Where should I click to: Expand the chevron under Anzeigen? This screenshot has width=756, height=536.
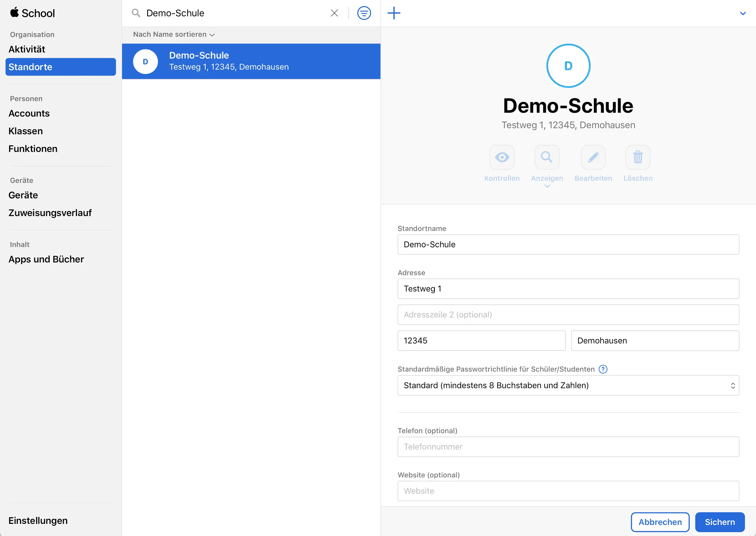547,186
